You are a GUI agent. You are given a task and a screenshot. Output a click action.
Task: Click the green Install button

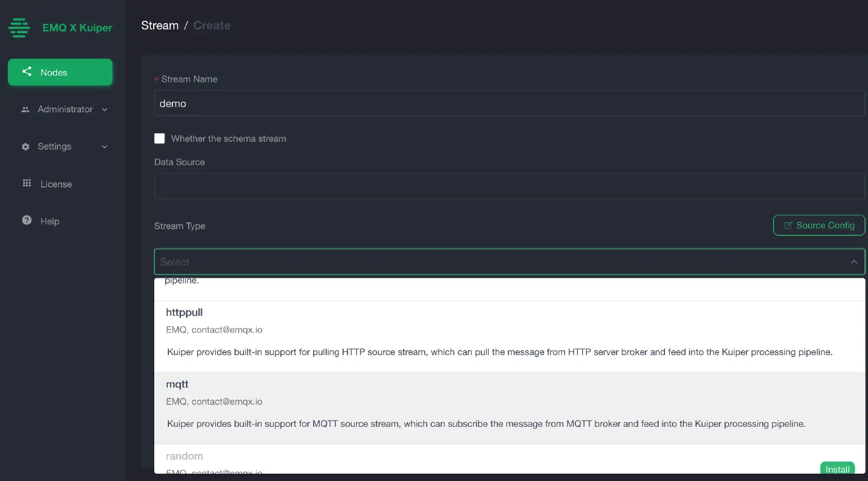[x=837, y=468]
